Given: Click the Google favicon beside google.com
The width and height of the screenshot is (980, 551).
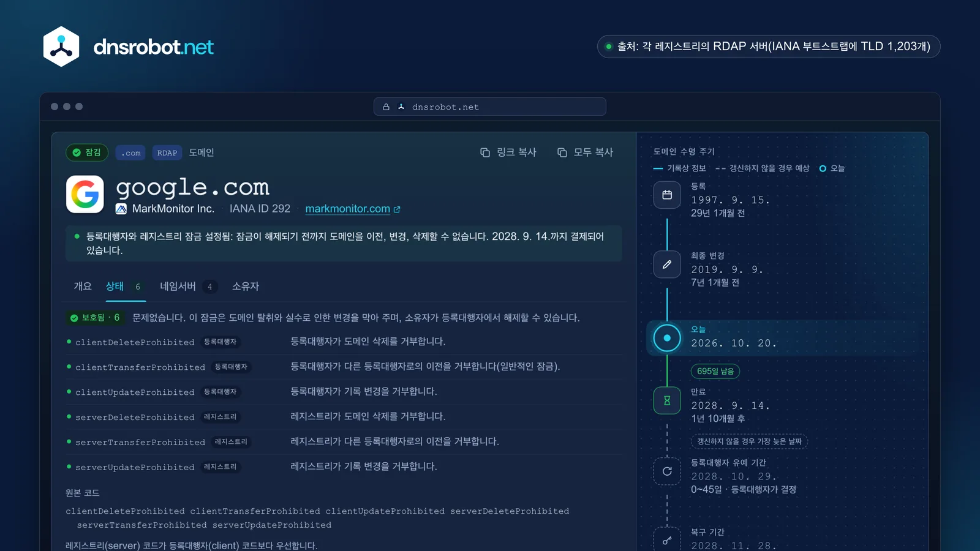Looking at the screenshot, I should point(85,195).
